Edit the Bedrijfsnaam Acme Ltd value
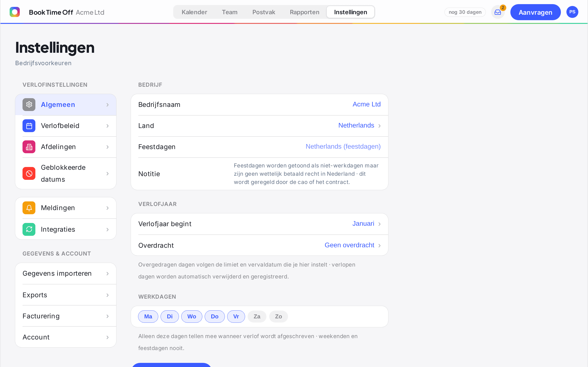Screen dimensions: 588x367 (366, 104)
